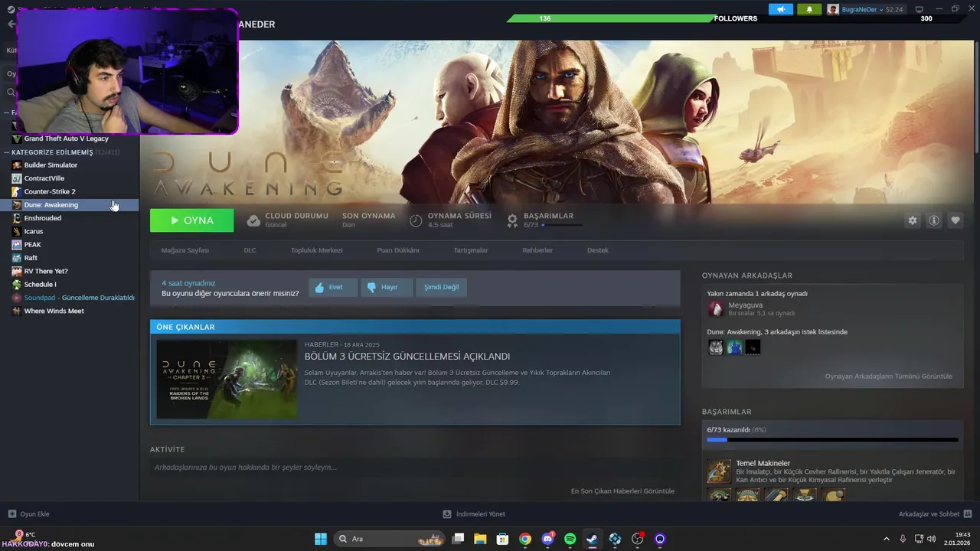
Task: Open Spotify from the taskbar
Action: tap(570, 539)
